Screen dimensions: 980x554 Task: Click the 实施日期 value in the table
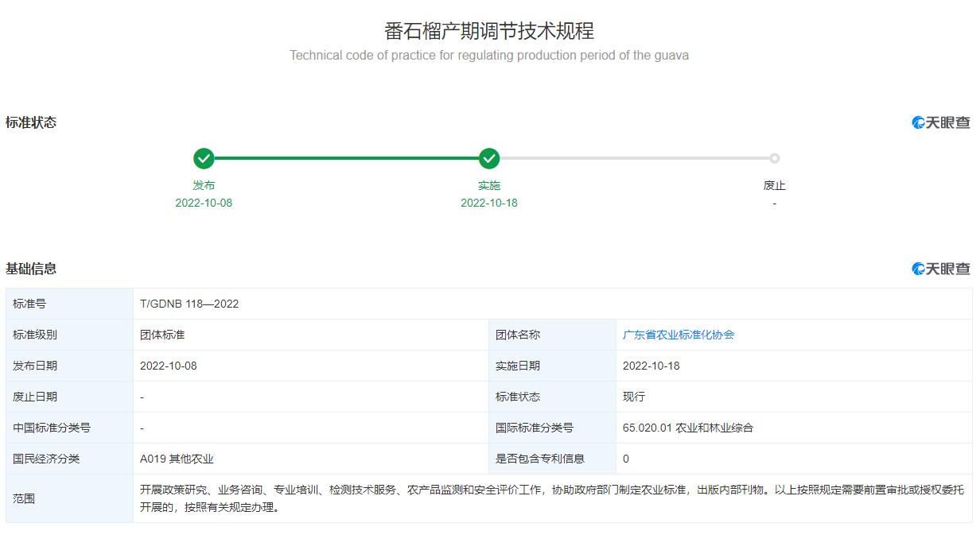[651, 366]
